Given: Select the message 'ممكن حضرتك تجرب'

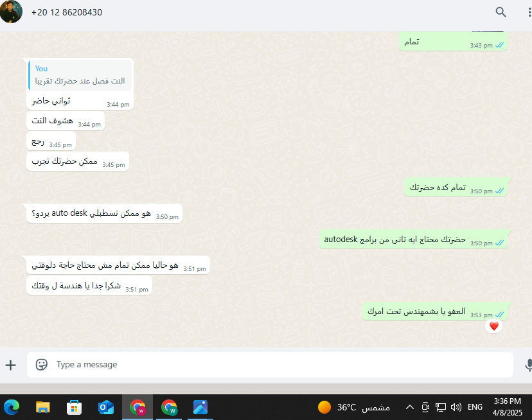Looking at the screenshot, I should (x=78, y=161).
